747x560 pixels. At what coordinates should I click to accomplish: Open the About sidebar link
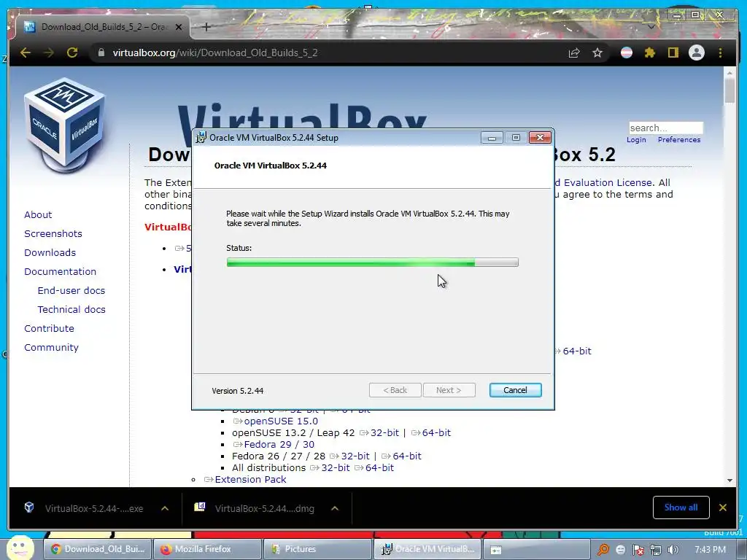click(38, 215)
